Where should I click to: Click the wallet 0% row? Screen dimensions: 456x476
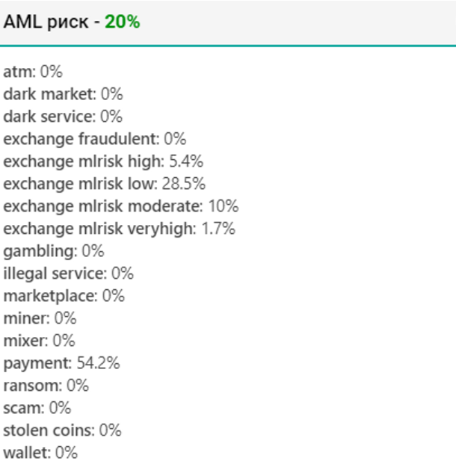40,453
